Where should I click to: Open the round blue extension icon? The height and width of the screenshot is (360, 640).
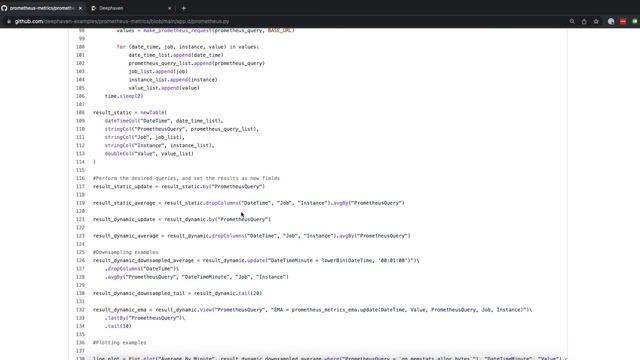point(611,22)
